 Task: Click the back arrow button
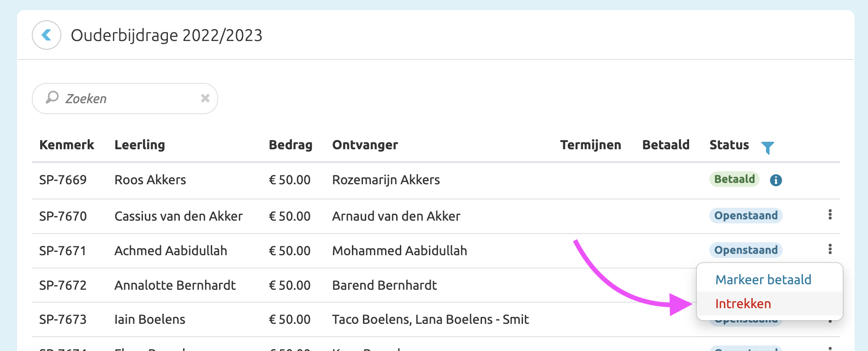[x=47, y=35]
